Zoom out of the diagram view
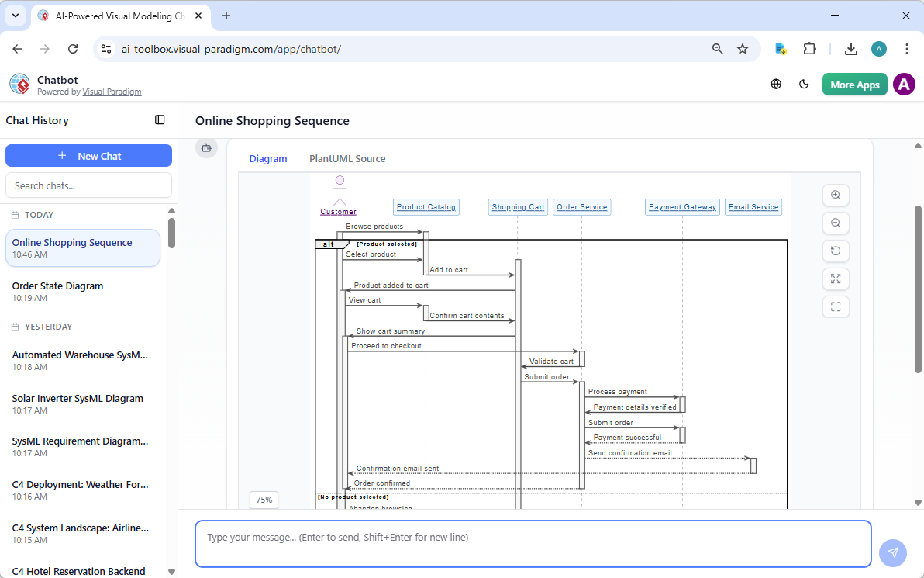This screenshot has height=578, width=924. coord(836,223)
